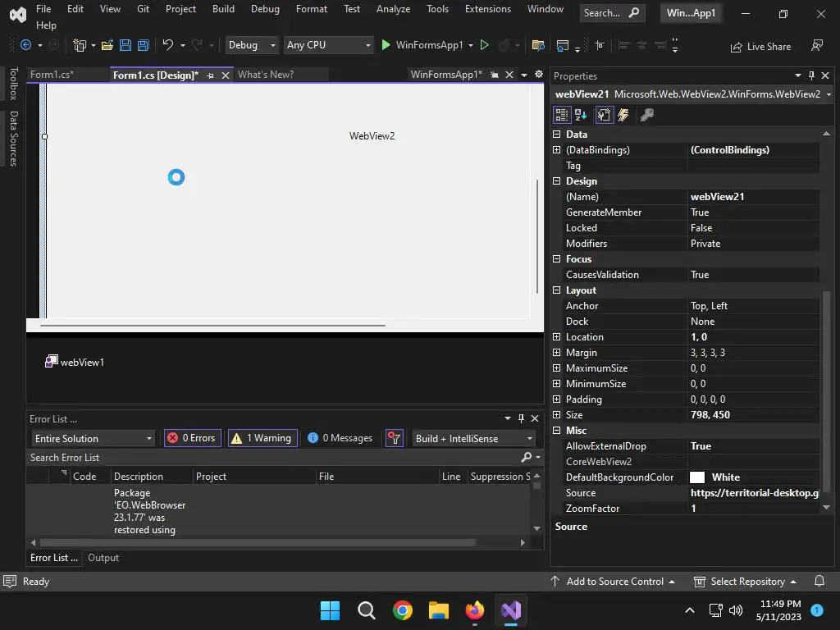Click Start Without Debugging outline play icon
The width and height of the screenshot is (840, 630).
(x=484, y=45)
